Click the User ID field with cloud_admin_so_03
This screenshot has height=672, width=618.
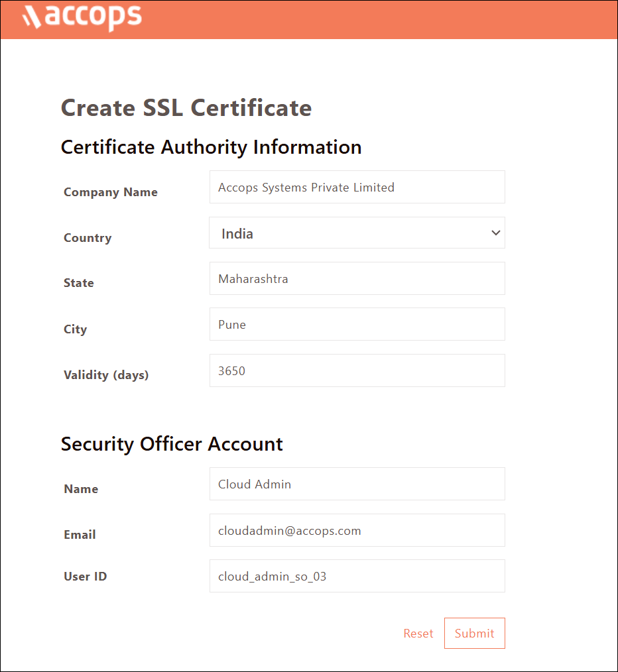pyautogui.click(x=357, y=577)
